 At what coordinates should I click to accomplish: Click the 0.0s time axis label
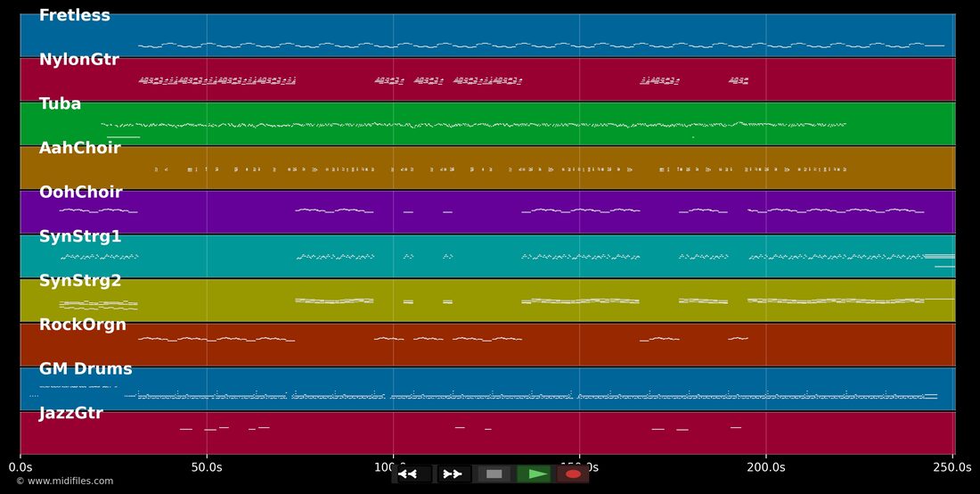point(20,467)
